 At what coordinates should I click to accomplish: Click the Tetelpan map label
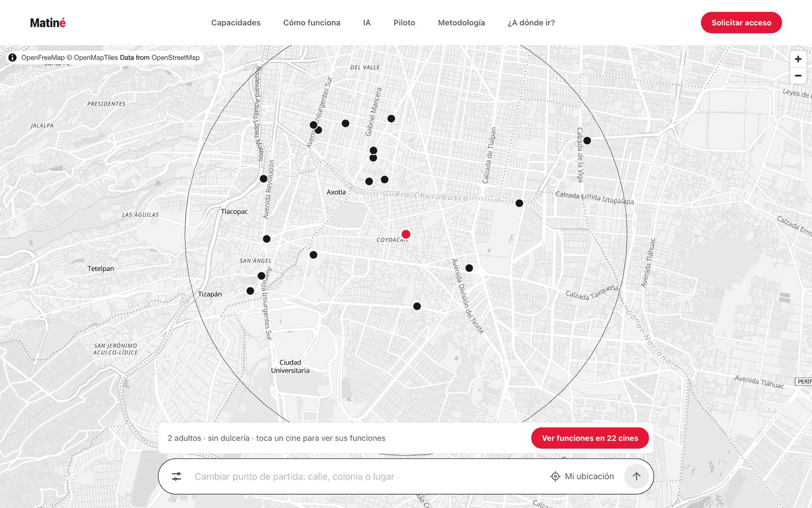[x=100, y=269]
